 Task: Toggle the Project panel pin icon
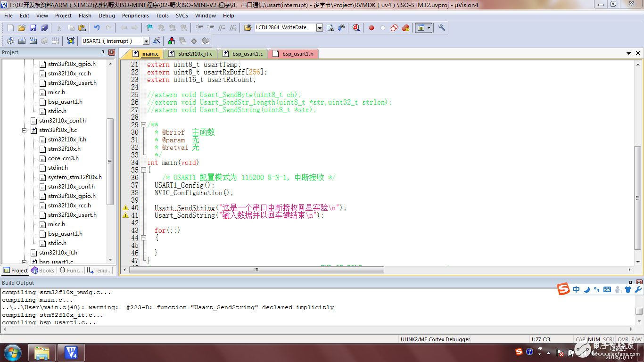pyautogui.click(x=103, y=52)
